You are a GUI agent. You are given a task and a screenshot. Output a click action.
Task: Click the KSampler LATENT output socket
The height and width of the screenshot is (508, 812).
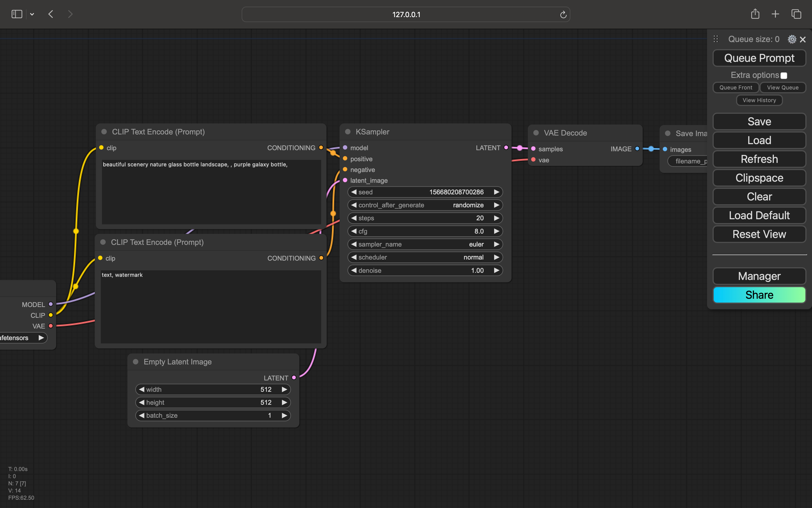506,147
